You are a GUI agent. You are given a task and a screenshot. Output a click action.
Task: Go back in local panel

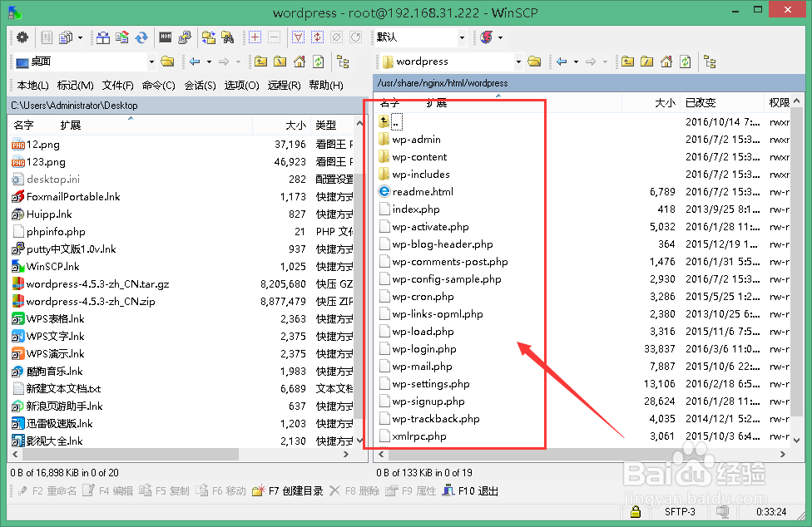[195, 62]
